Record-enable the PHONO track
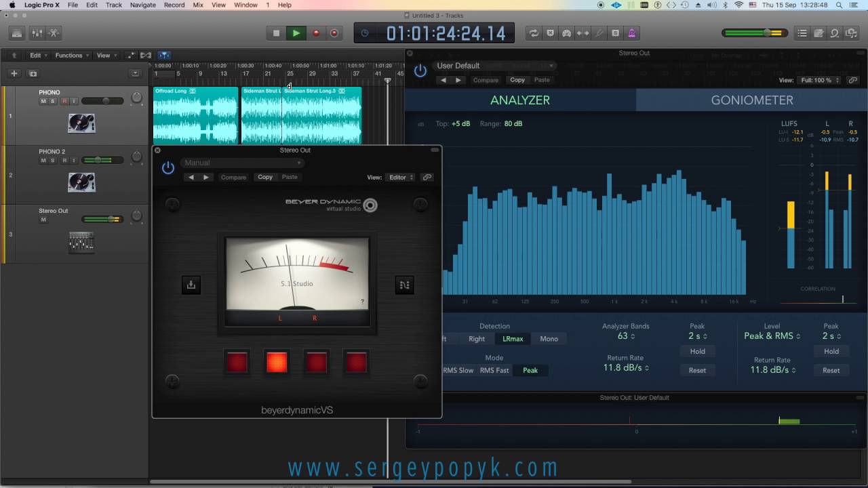The image size is (868, 488). point(64,101)
